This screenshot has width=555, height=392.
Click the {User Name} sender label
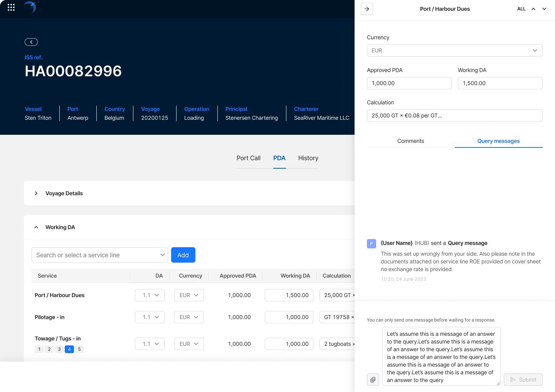click(397, 243)
